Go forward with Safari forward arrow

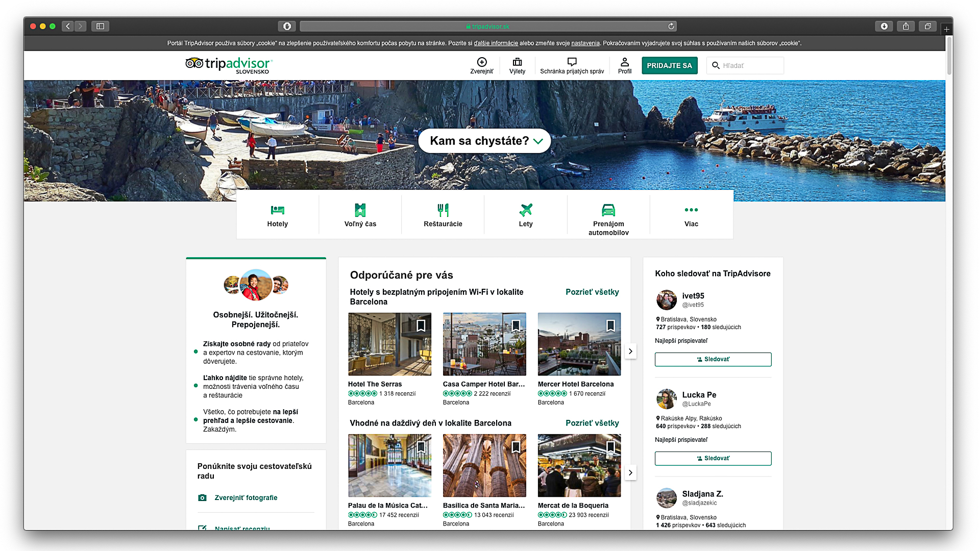coord(80,26)
